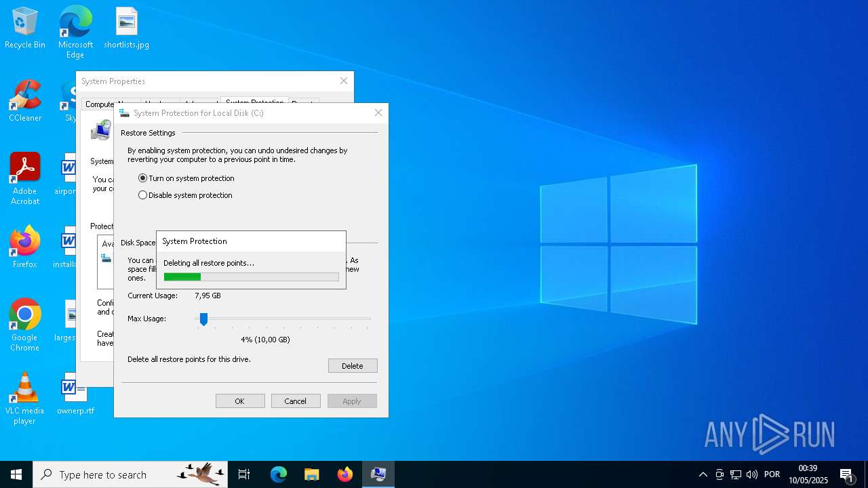Open the volume control tray icon
The width and height of the screenshot is (868, 488).
click(752, 474)
